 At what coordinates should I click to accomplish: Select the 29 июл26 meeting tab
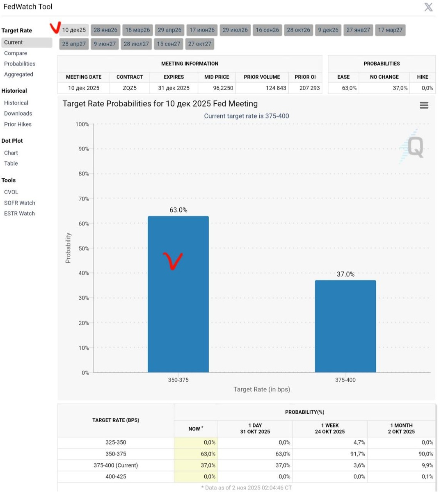point(235,30)
